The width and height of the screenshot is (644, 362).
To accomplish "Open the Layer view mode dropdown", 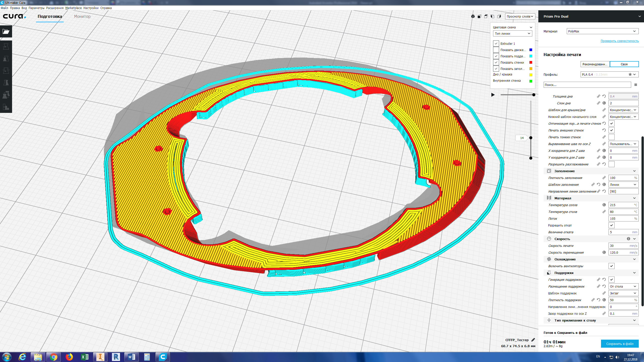I will (x=520, y=16).
